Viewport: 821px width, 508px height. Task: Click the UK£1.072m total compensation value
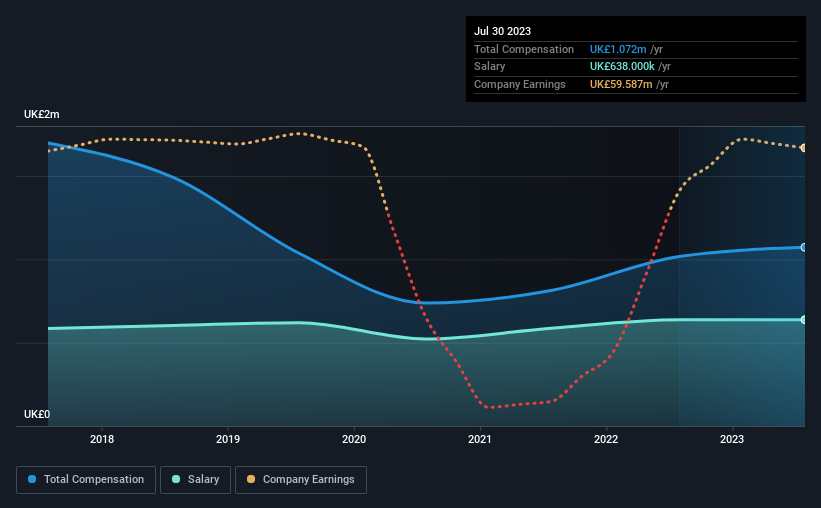[x=618, y=49]
